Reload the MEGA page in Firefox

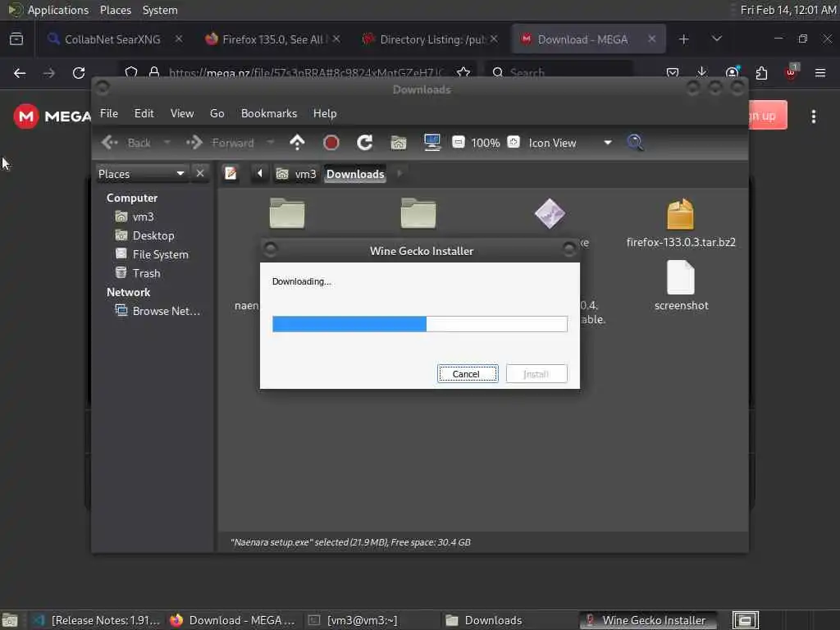point(79,73)
